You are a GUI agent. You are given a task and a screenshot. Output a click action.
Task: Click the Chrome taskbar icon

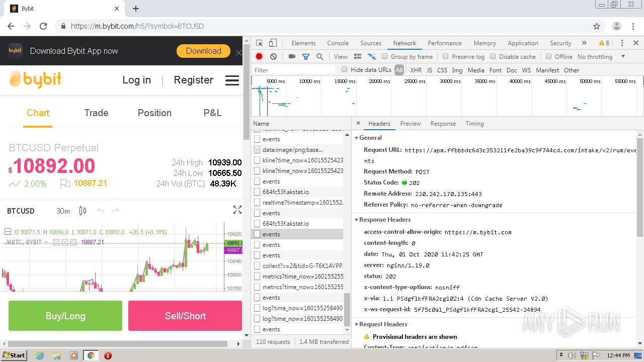tap(91, 355)
